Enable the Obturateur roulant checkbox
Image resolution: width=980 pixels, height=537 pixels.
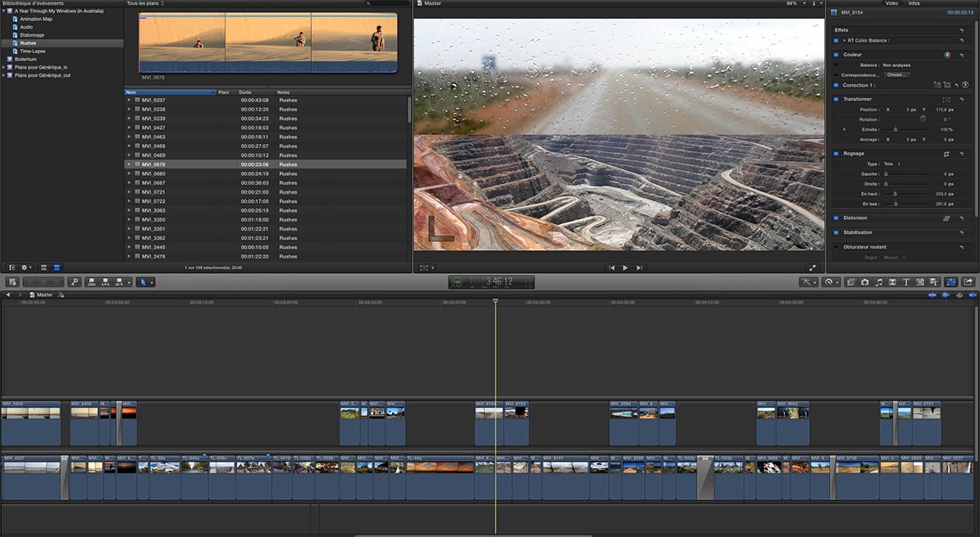click(836, 247)
